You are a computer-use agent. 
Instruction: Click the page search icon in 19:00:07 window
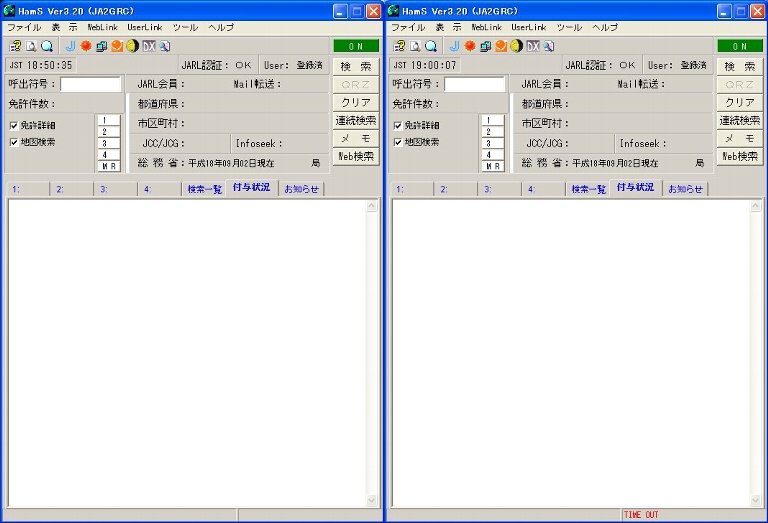click(x=549, y=46)
